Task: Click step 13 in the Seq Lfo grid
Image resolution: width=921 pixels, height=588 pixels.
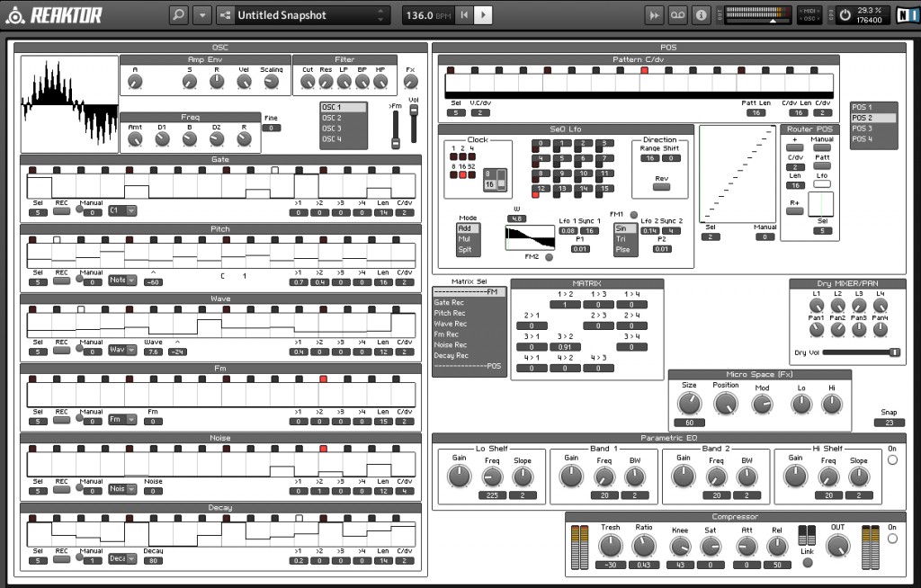Action: [x=563, y=189]
